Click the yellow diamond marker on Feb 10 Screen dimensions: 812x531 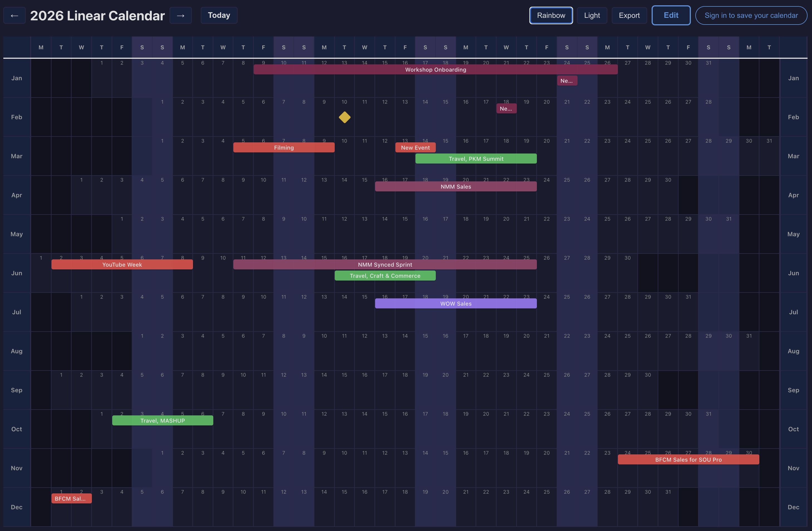click(x=344, y=117)
